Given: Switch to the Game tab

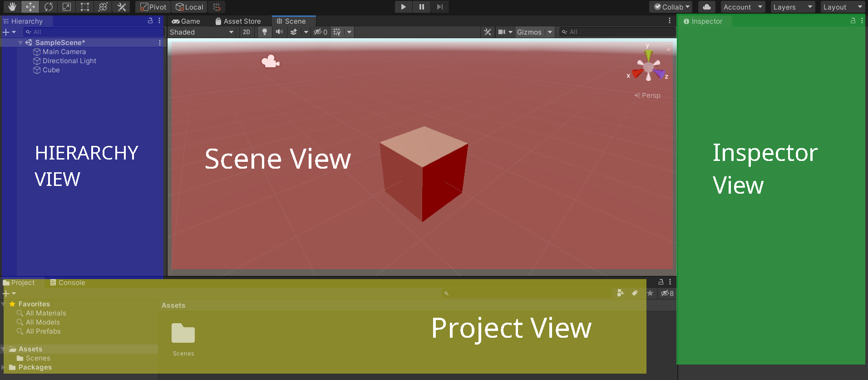Looking at the screenshot, I should pyautogui.click(x=186, y=21).
